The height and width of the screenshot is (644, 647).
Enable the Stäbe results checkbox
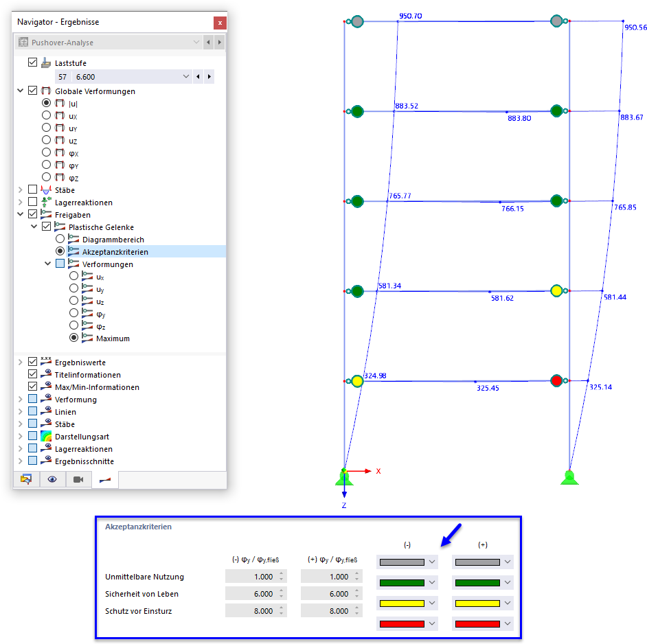32,189
